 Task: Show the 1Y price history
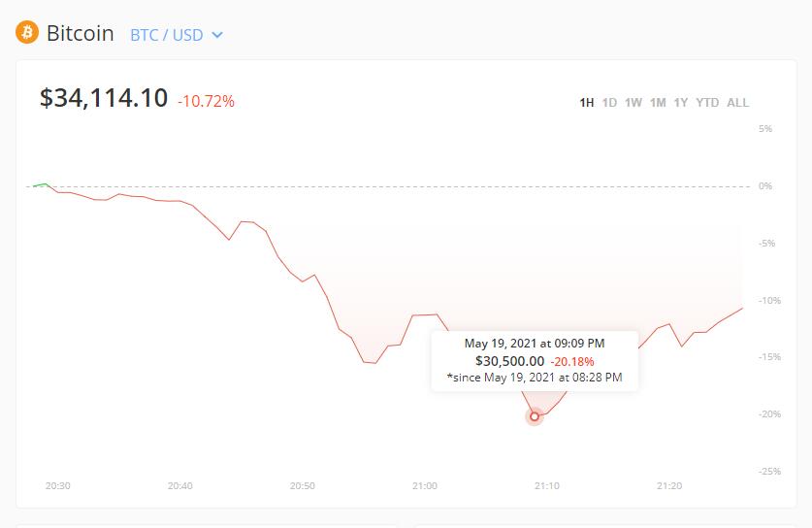tap(681, 103)
